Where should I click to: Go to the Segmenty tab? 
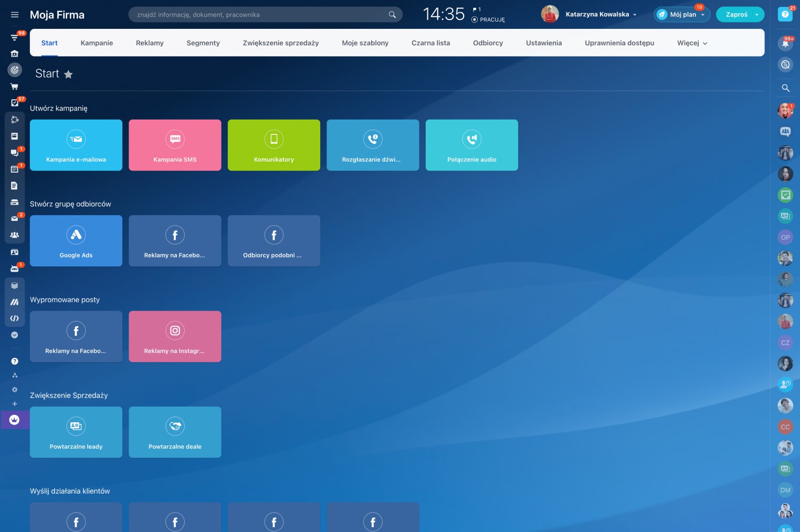click(x=203, y=43)
